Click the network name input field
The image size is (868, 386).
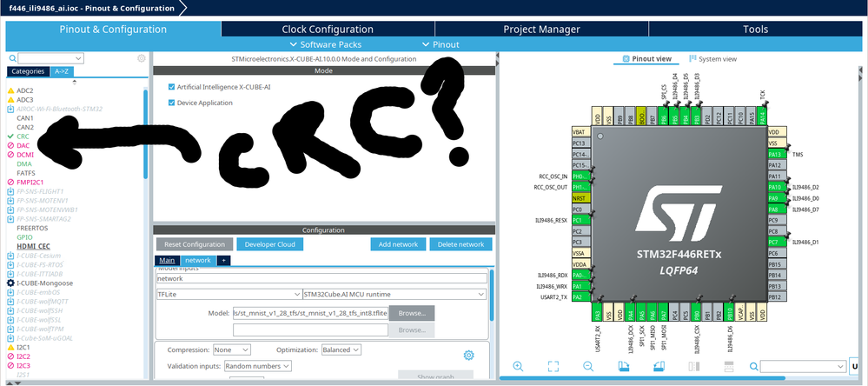[x=321, y=278]
